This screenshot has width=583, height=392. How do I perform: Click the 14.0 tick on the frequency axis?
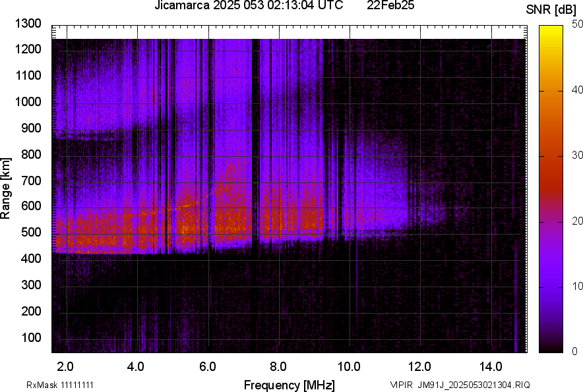pyautogui.click(x=491, y=366)
